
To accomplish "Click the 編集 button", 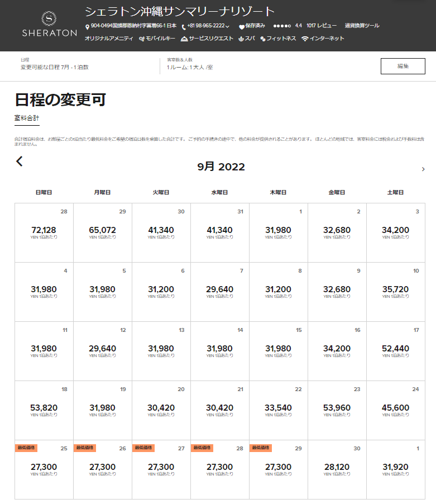I will tap(403, 66).
